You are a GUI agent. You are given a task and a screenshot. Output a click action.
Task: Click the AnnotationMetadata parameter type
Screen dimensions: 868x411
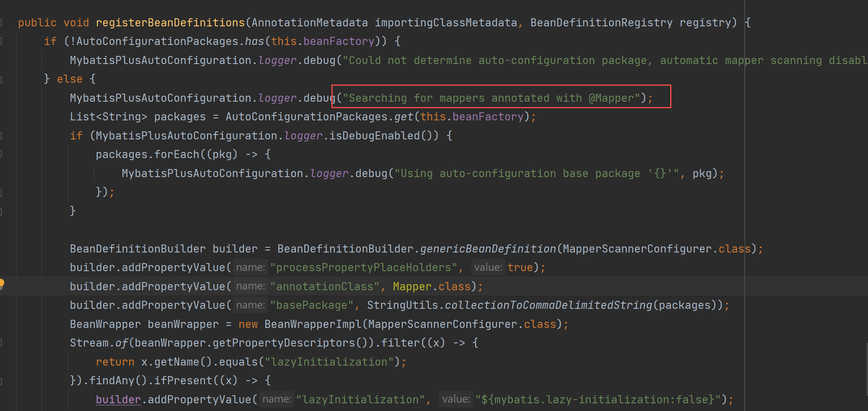coord(310,23)
